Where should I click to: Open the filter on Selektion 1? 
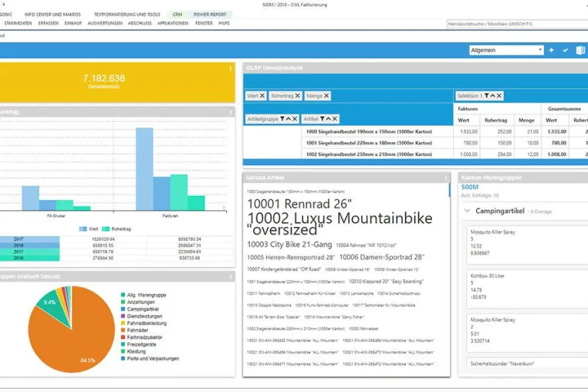click(486, 96)
